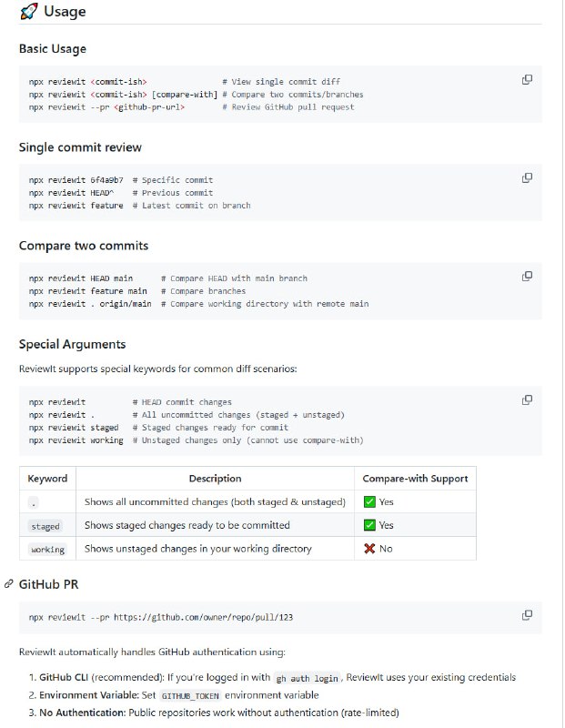Image resolution: width=565 pixels, height=728 pixels.
Task: Click the green checkmark in the dot keyword row
Action: 369,501
